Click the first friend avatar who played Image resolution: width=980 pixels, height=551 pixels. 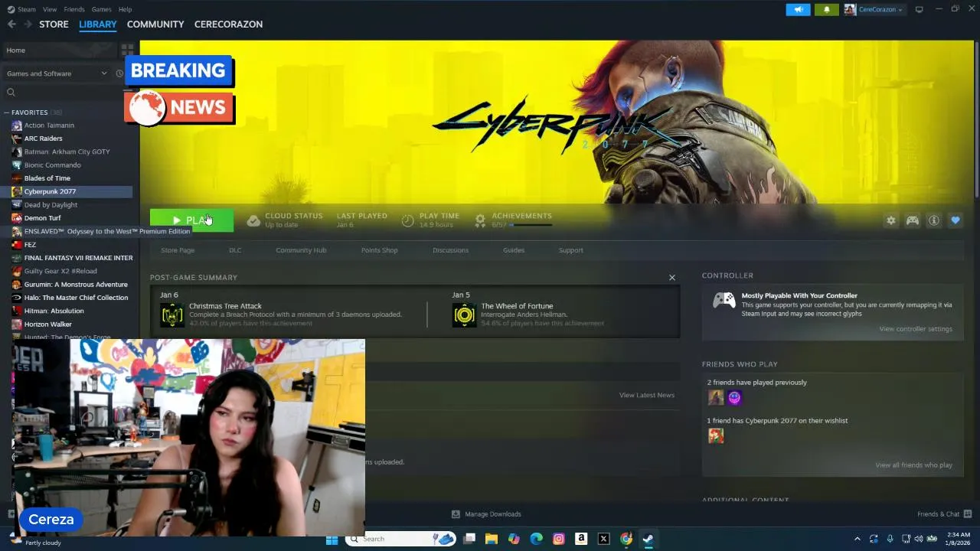(716, 397)
